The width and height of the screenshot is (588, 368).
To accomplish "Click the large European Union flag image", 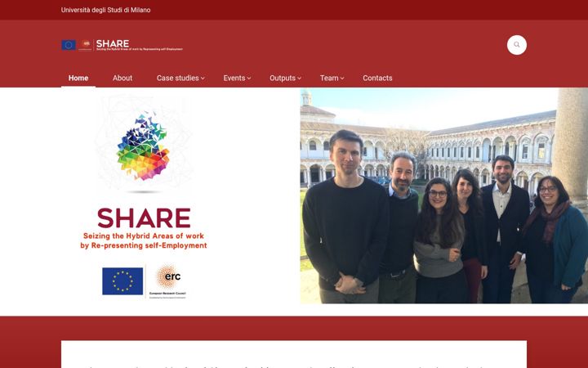I will click(x=122, y=280).
